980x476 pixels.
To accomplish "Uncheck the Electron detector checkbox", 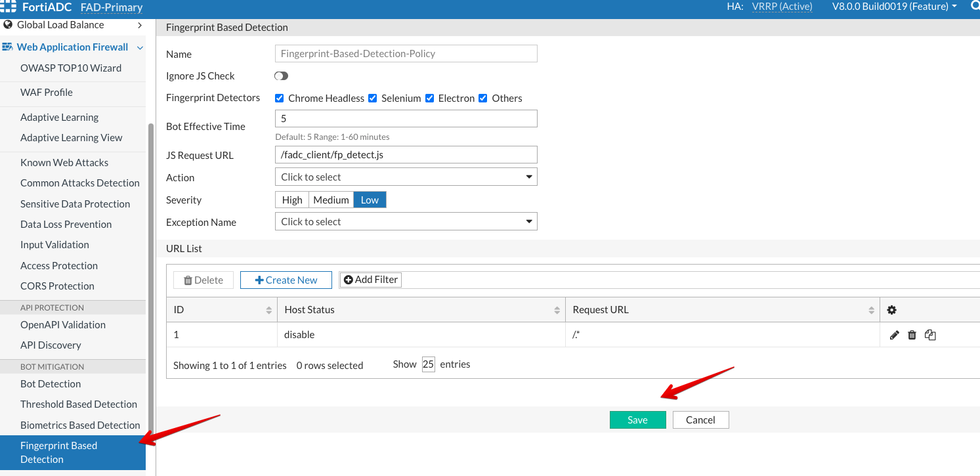I will coord(430,98).
